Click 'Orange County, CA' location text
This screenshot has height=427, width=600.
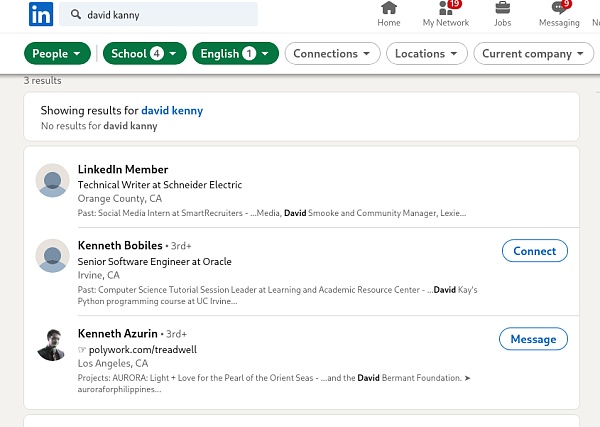click(x=120, y=199)
